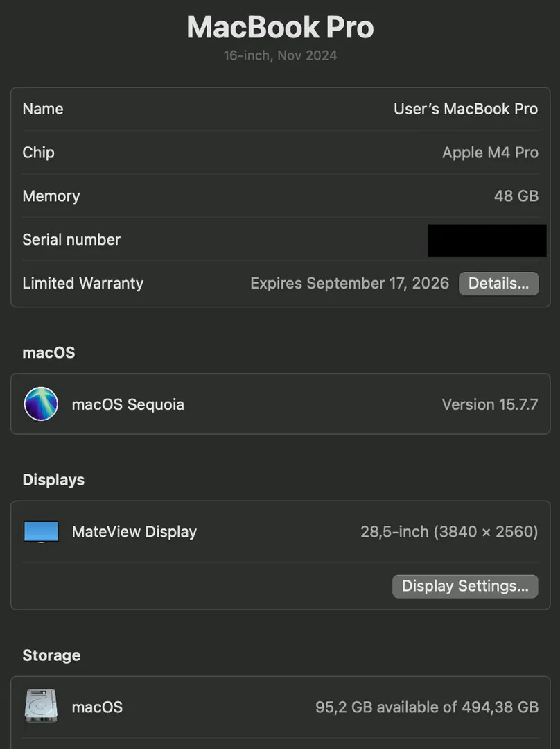
Task: Click the 28,5-inch resolution text
Action: click(449, 532)
